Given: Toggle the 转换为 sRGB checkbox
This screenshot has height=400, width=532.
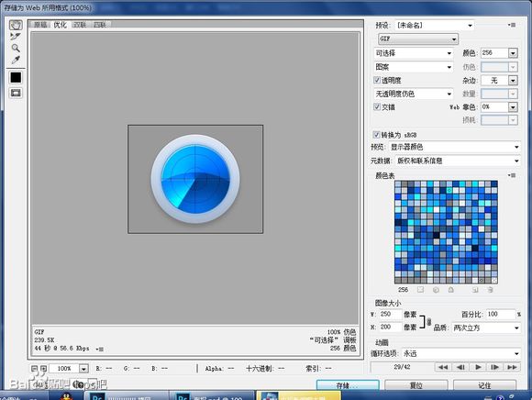Looking at the screenshot, I should coord(376,135).
